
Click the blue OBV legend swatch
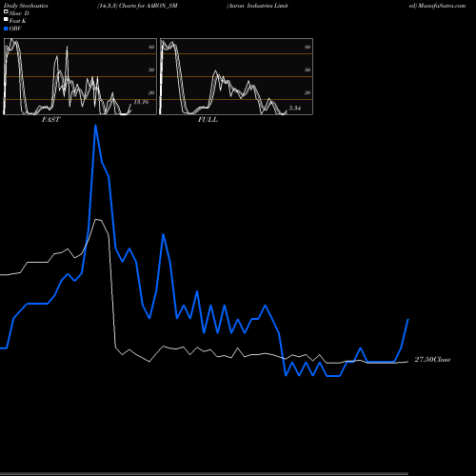6,29
